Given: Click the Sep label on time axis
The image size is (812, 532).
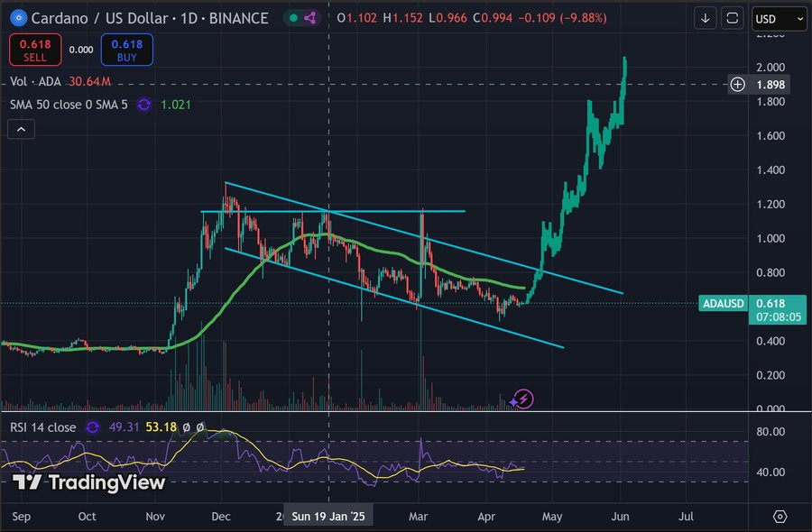Looking at the screenshot, I should click(x=22, y=517).
